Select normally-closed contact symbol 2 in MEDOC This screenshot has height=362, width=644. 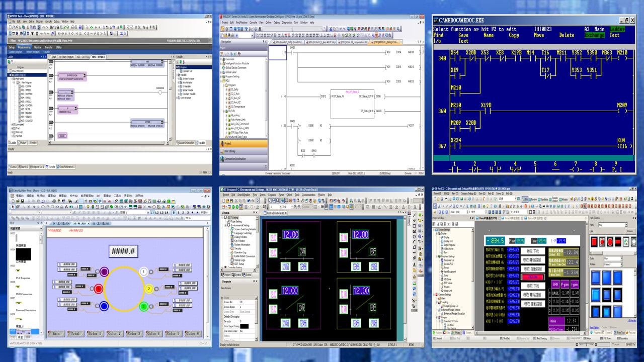[474, 168]
